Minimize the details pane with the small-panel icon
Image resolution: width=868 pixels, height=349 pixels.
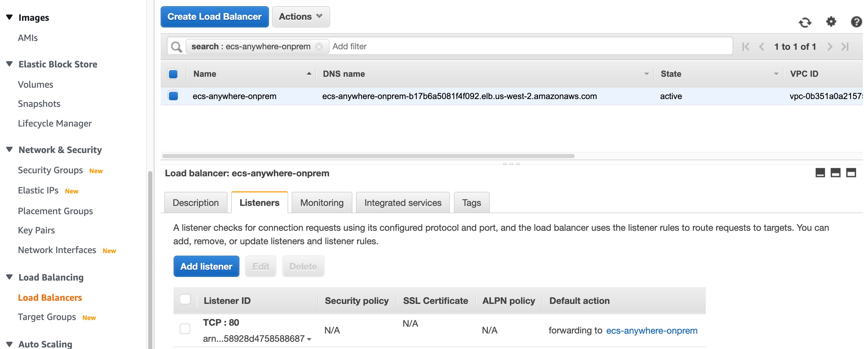pos(820,173)
